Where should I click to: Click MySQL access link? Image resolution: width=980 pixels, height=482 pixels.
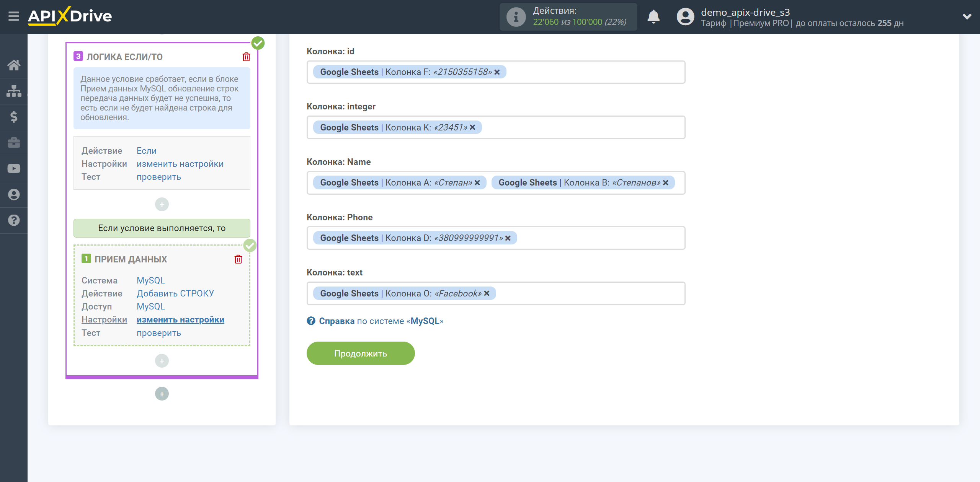tap(151, 306)
